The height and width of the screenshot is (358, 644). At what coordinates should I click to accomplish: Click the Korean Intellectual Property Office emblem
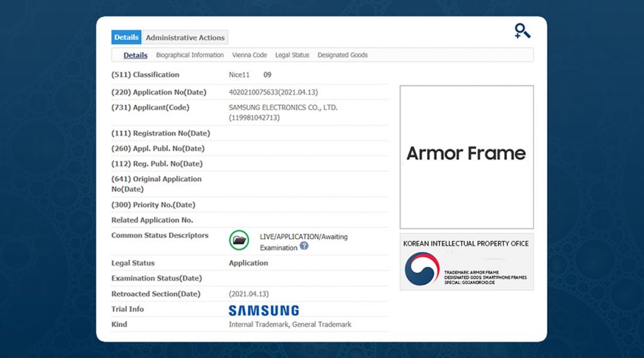click(422, 269)
